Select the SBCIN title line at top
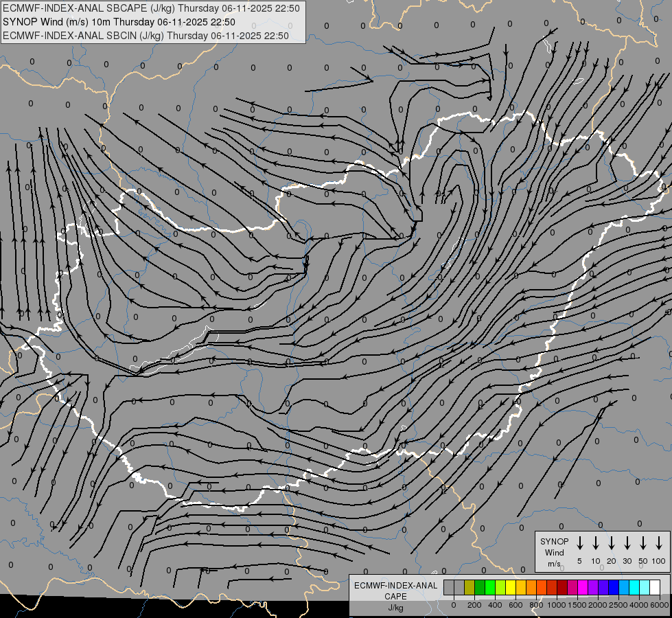The width and height of the screenshot is (672, 618). pos(146,36)
